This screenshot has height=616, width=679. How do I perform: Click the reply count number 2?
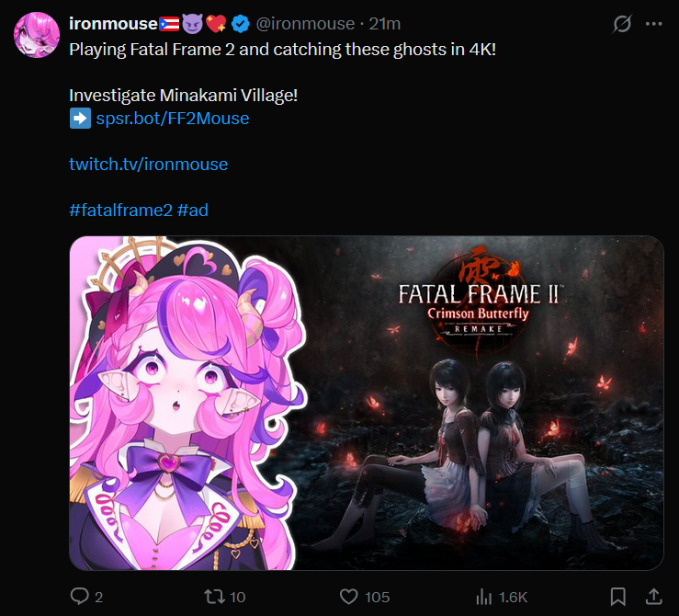point(98,598)
